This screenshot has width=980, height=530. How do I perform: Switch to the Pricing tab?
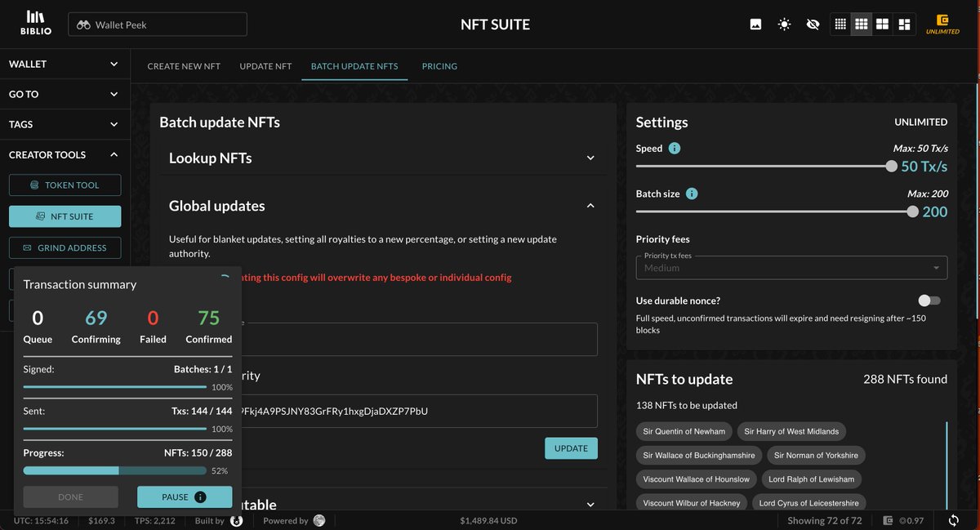click(x=439, y=66)
